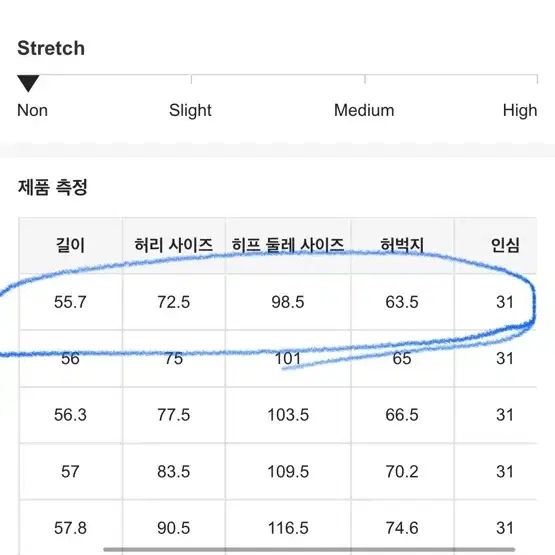Click the 55.7 length cell

[70, 302]
